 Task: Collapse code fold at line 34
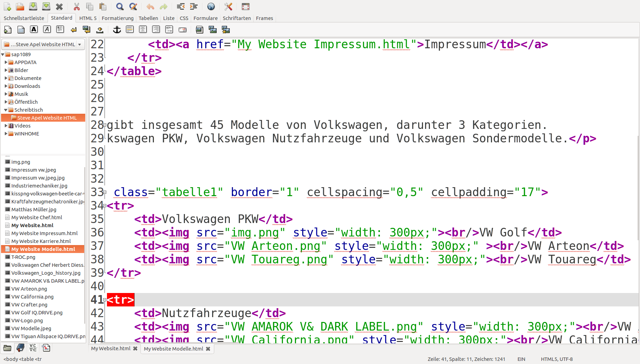pyautogui.click(x=105, y=206)
